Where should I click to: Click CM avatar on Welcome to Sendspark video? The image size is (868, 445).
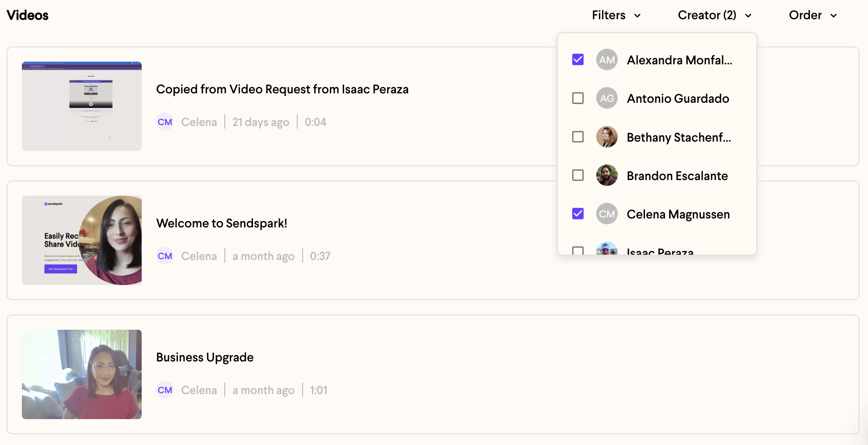pos(165,256)
